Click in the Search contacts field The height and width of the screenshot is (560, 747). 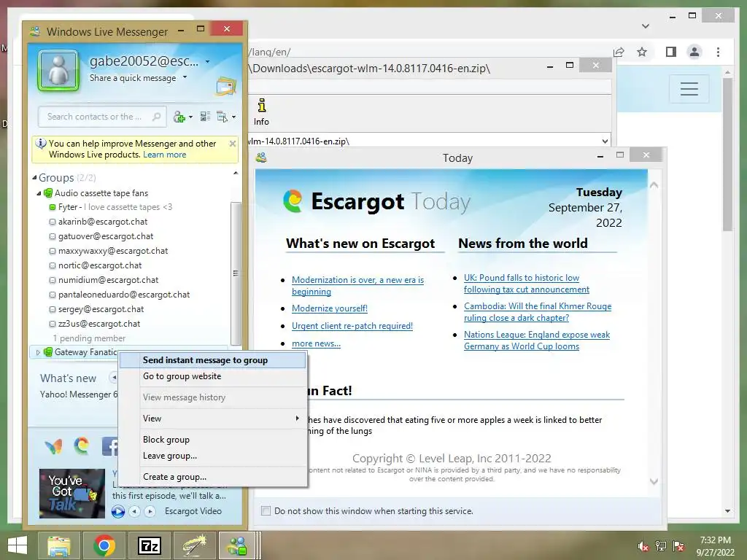[x=101, y=117]
